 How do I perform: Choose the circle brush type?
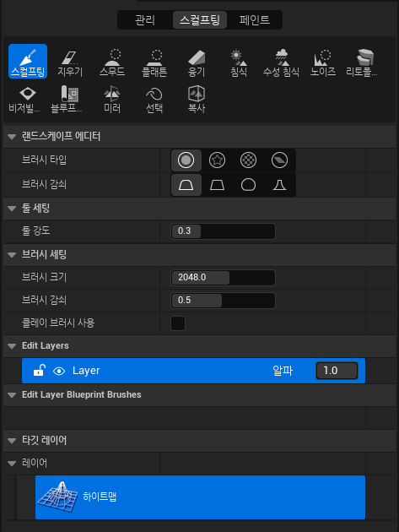pyautogui.click(x=186, y=160)
